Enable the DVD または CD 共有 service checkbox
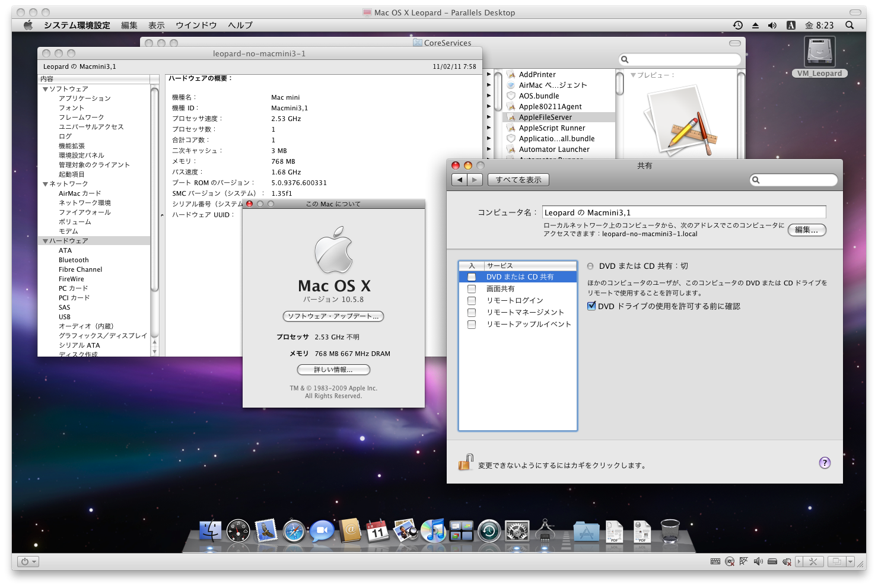 pos(472,277)
